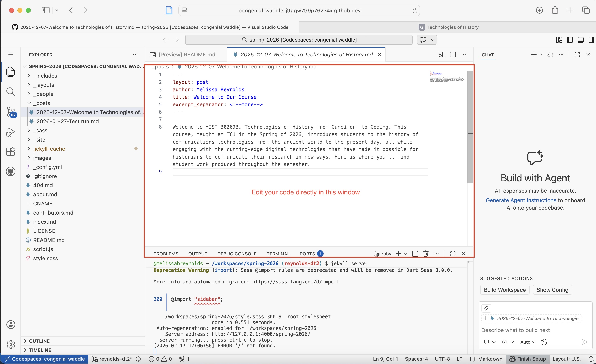Toggle the panel visibility

[x=580, y=40]
